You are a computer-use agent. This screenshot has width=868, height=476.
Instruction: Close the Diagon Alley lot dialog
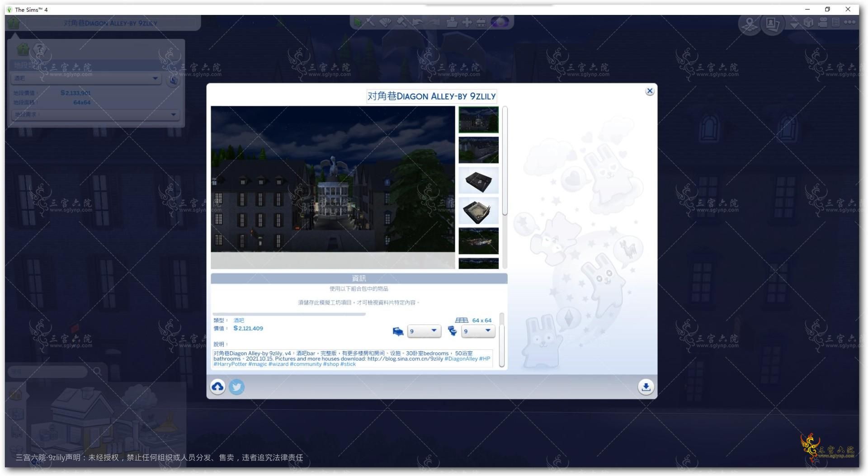click(649, 91)
